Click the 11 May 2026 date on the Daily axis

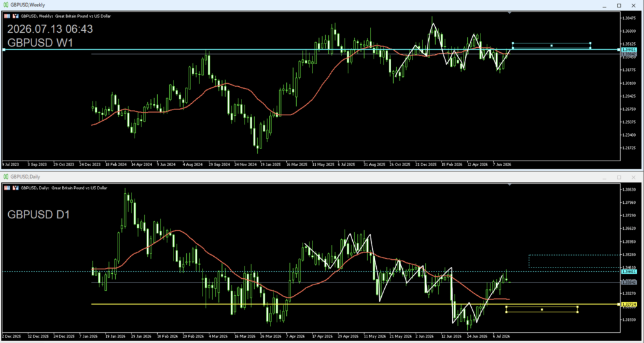coord(374,335)
